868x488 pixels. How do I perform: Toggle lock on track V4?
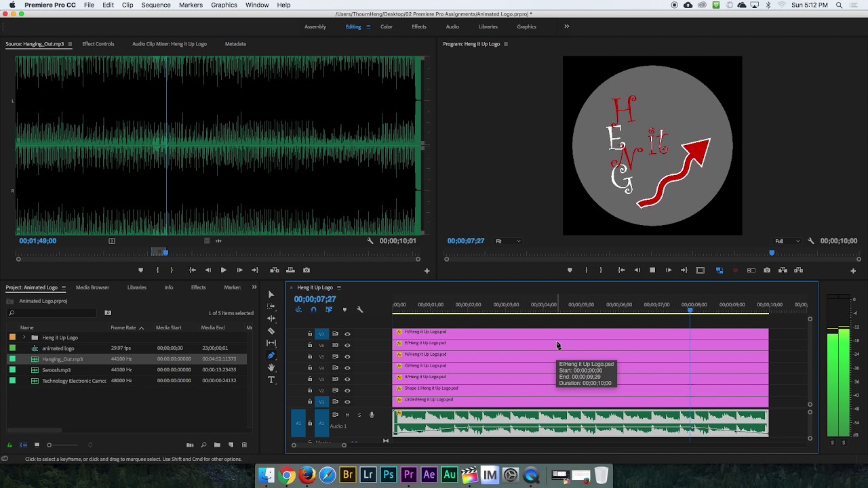(x=310, y=368)
